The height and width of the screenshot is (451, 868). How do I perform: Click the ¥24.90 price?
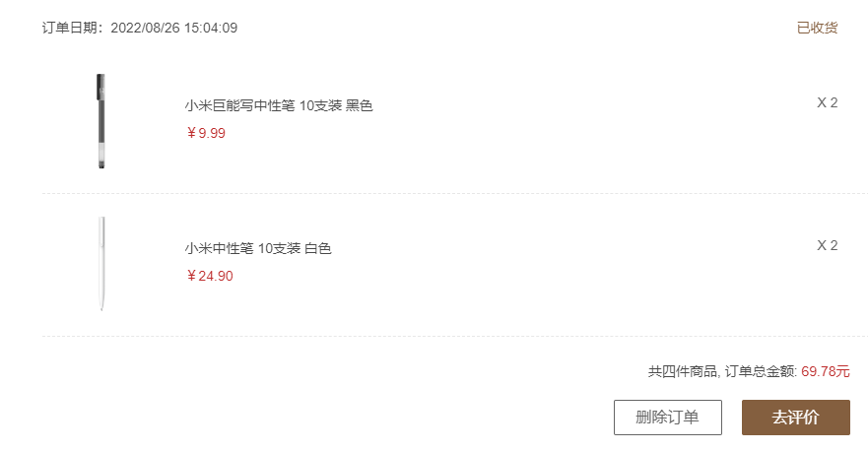[x=210, y=276]
